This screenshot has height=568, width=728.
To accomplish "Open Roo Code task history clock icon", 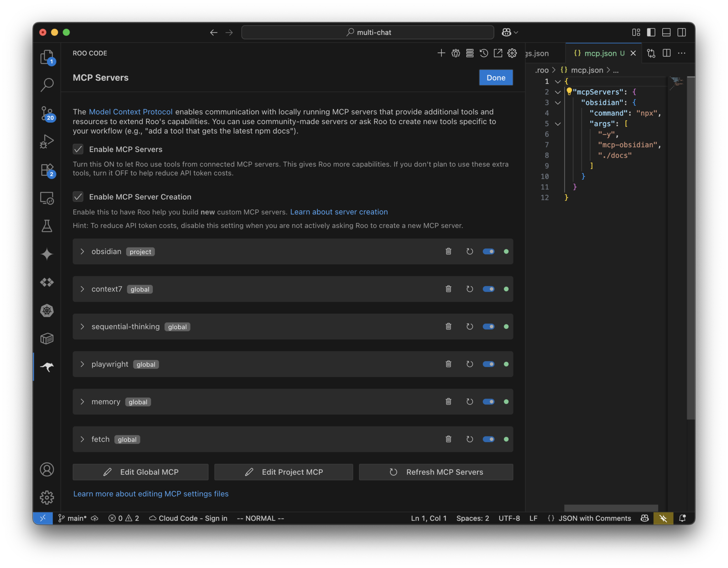I will pyautogui.click(x=484, y=53).
